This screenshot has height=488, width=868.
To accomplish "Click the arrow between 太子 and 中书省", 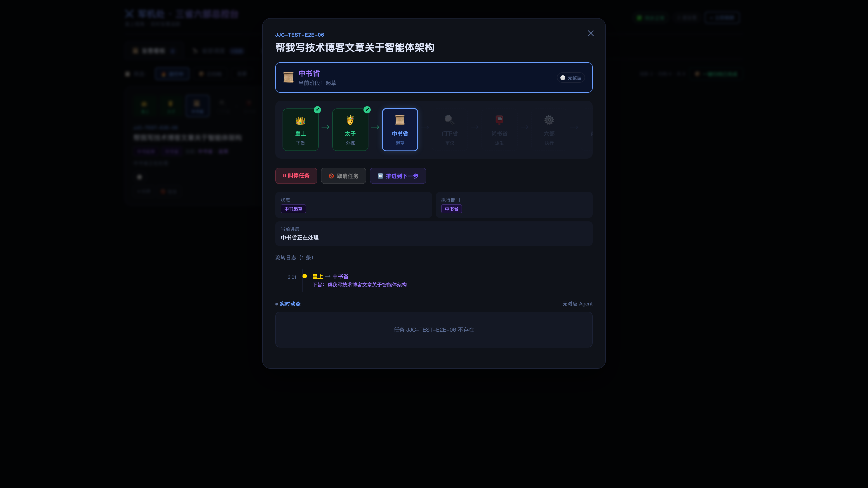I will (x=375, y=127).
